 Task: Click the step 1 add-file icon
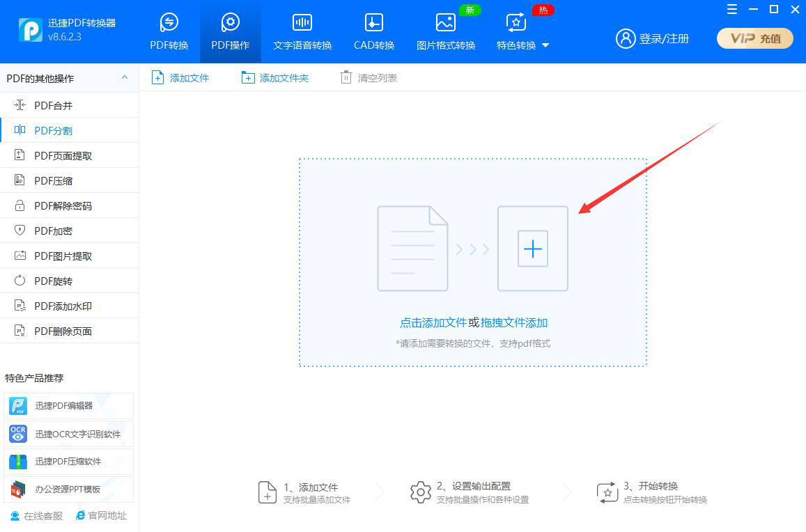(268, 492)
